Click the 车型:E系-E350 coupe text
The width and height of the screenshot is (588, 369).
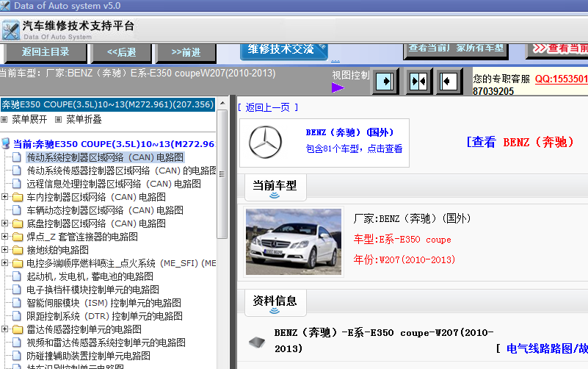click(402, 239)
